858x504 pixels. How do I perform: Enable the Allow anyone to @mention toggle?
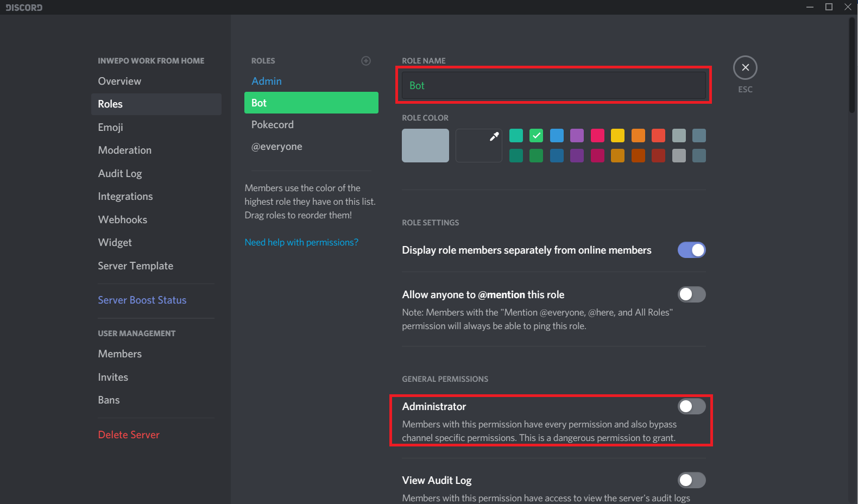point(691,294)
